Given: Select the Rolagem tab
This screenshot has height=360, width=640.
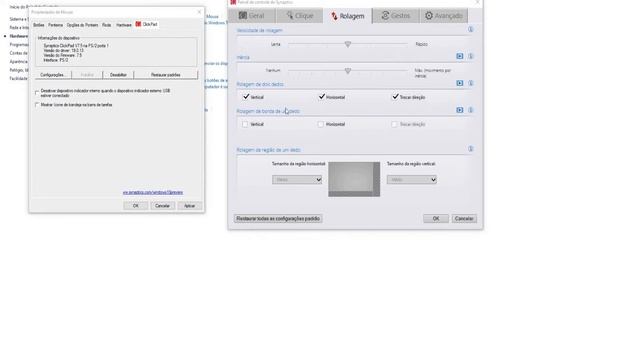Looking at the screenshot, I should coord(348,16).
